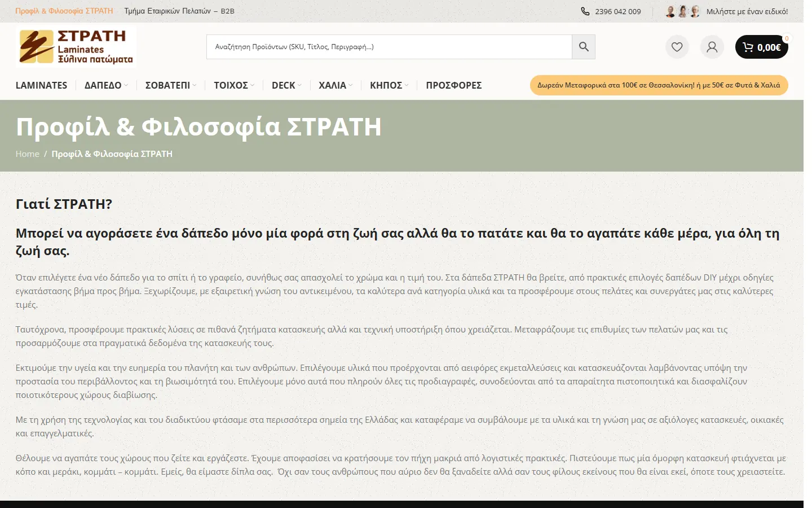Click the heading Γιατί ΣΤΡΑΤΗ?
This screenshot has width=812, height=508.
pyautogui.click(x=64, y=204)
